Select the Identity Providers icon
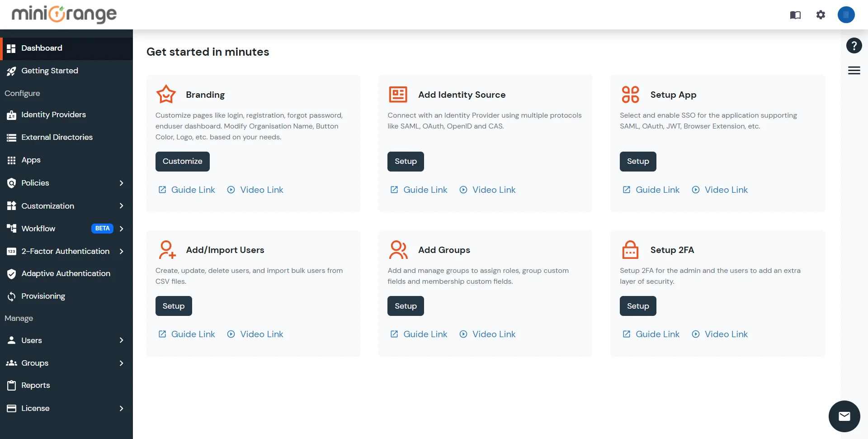Viewport: 868px width, 439px height. point(11,115)
